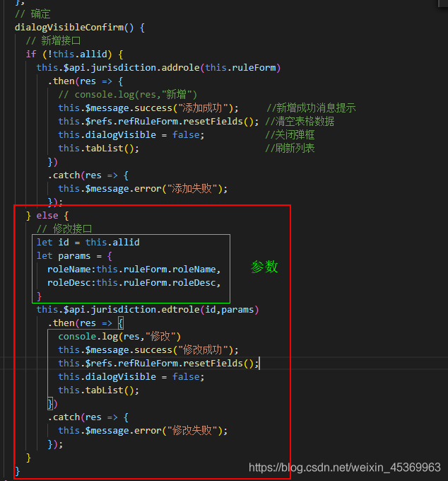The image size is (448, 481).
Task: Click the '$message.error("添加失败")' line
Action: pos(143,189)
